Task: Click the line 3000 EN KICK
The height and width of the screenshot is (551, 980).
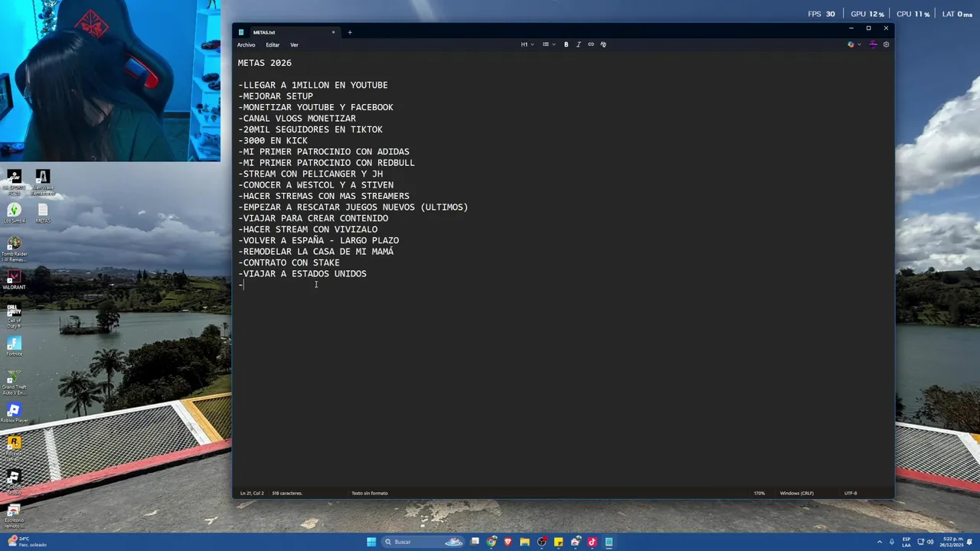Action: point(273,141)
